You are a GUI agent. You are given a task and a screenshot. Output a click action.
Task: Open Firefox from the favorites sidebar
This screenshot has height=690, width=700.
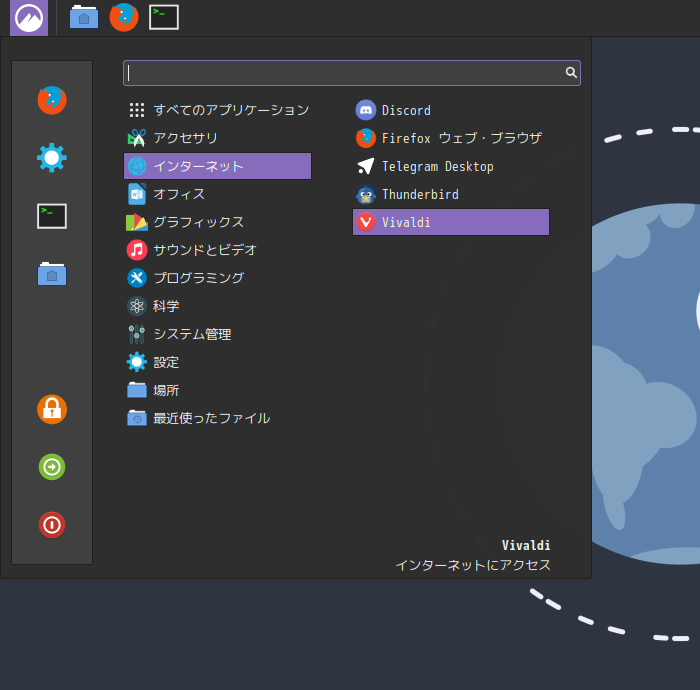coord(52,100)
